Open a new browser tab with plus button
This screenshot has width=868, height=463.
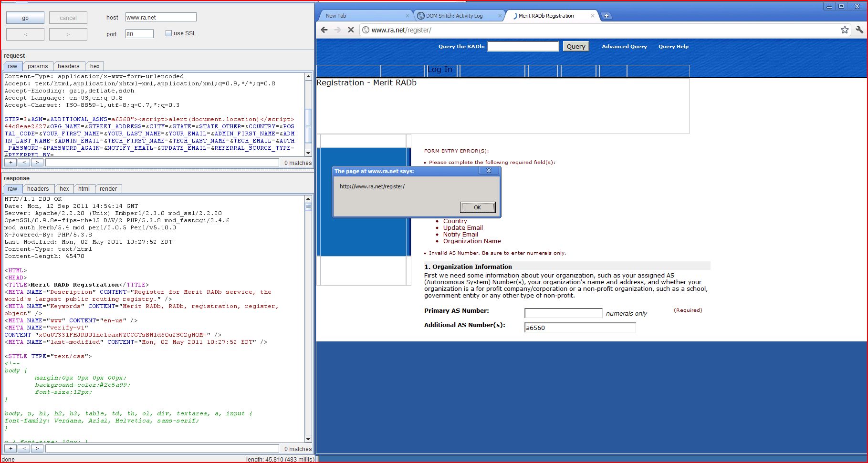(x=606, y=16)
